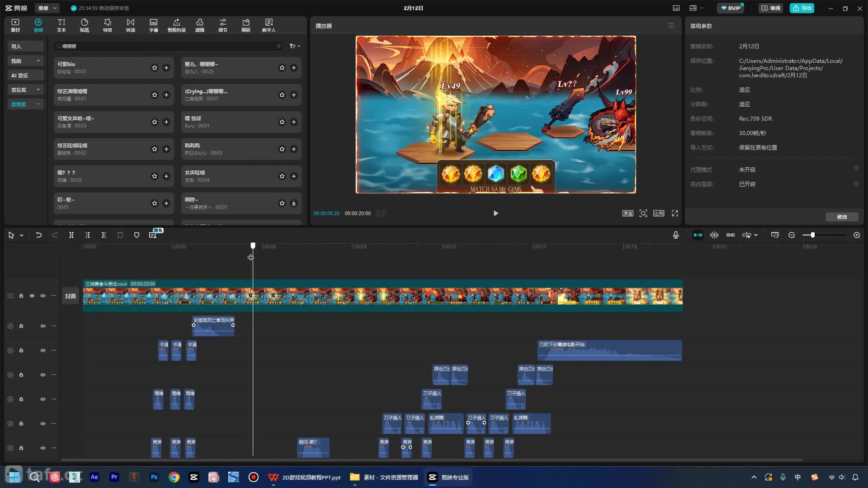The image size is (868, 488).
Task: Open the 贴纸 stickers tab
Action: coord(85,25)
